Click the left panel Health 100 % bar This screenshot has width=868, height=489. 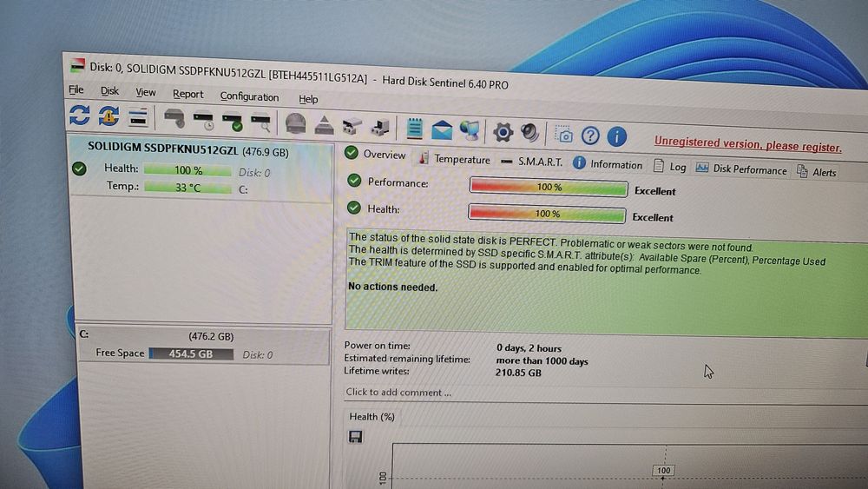pyautogui.click(x=187, y=170)
